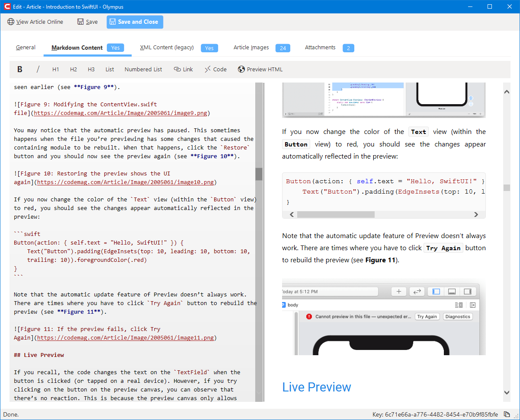Insert H3 heading
The image size is (520, 420).
[x=91, y=69]
